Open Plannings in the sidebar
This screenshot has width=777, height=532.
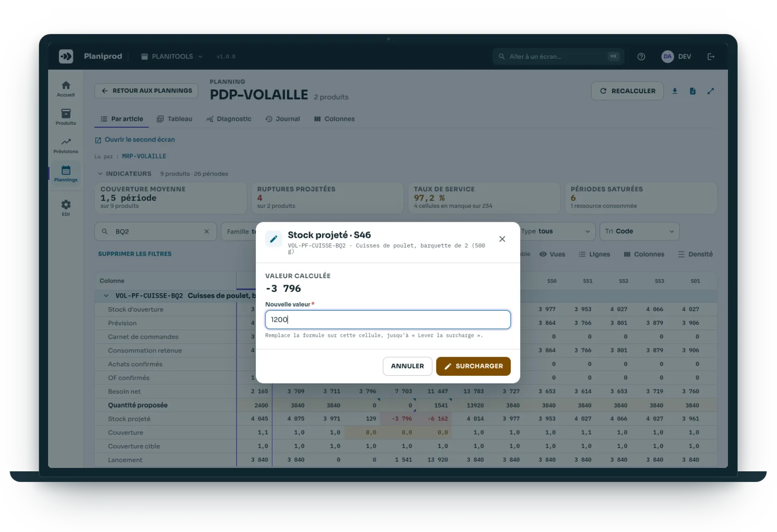[66, 174]
